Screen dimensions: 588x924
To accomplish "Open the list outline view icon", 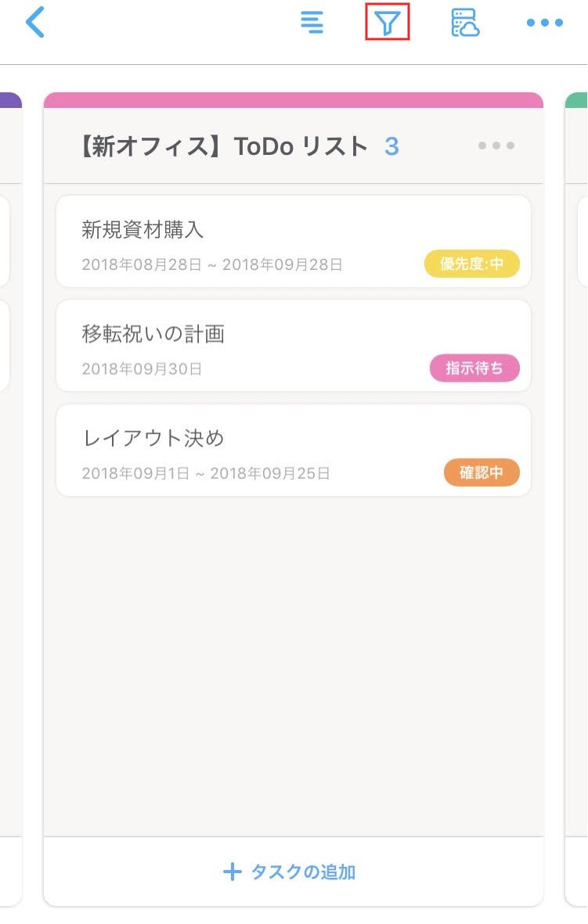I will [x=312, y=23].
